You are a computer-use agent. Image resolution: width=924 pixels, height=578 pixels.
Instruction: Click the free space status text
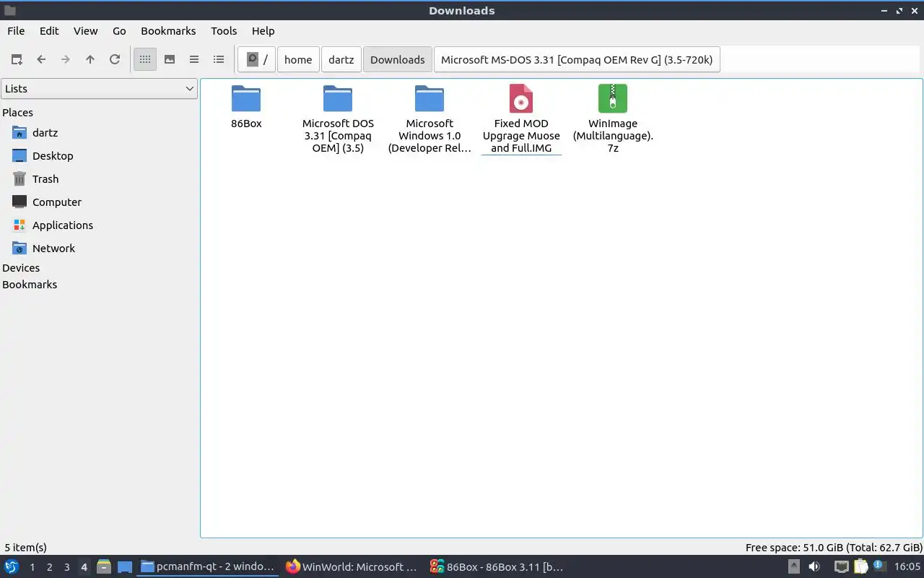tap(834, 548)
